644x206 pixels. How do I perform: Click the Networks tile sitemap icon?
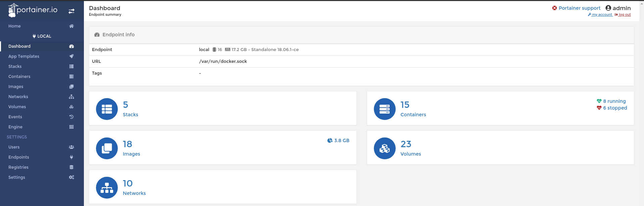107,188
